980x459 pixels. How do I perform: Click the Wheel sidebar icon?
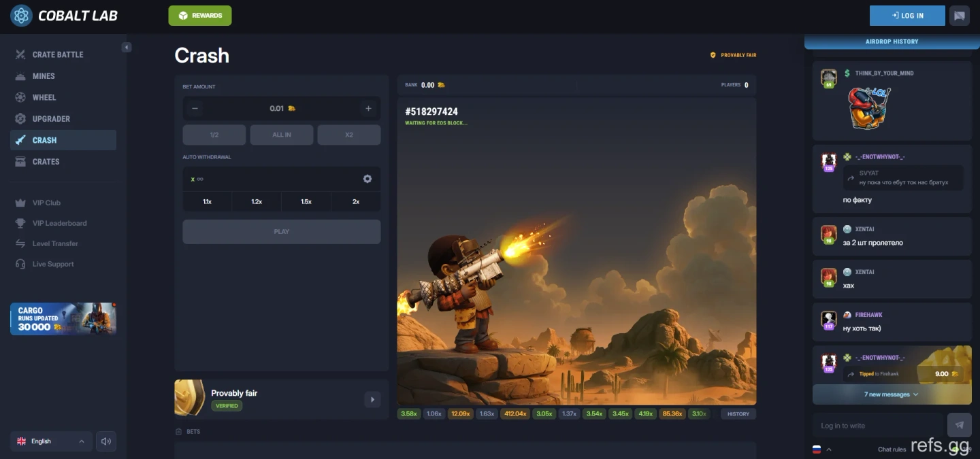pyautogui.click(x=20, y=97)
